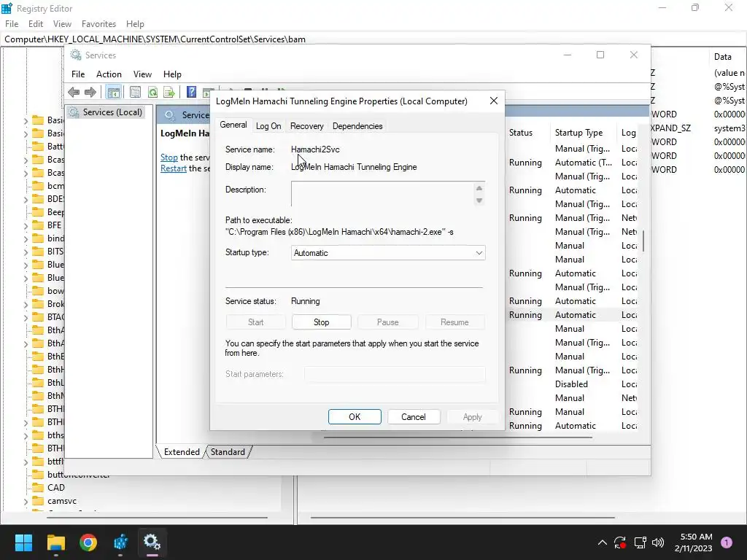Click the Restart the service link

coord(174,168)
